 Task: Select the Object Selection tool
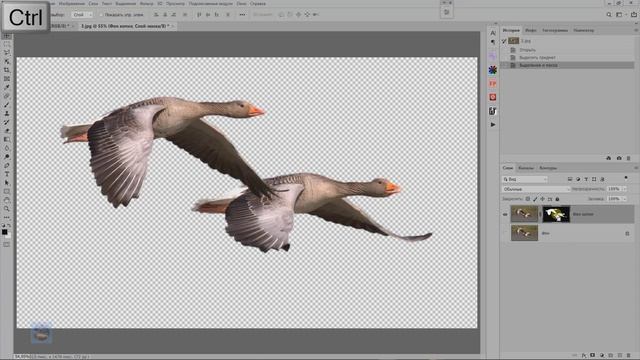coord(7,61)
